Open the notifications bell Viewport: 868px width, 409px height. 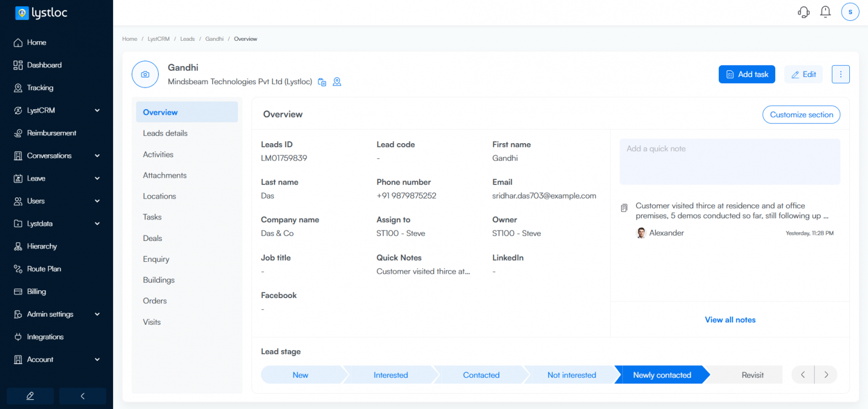tap(826, 12)
